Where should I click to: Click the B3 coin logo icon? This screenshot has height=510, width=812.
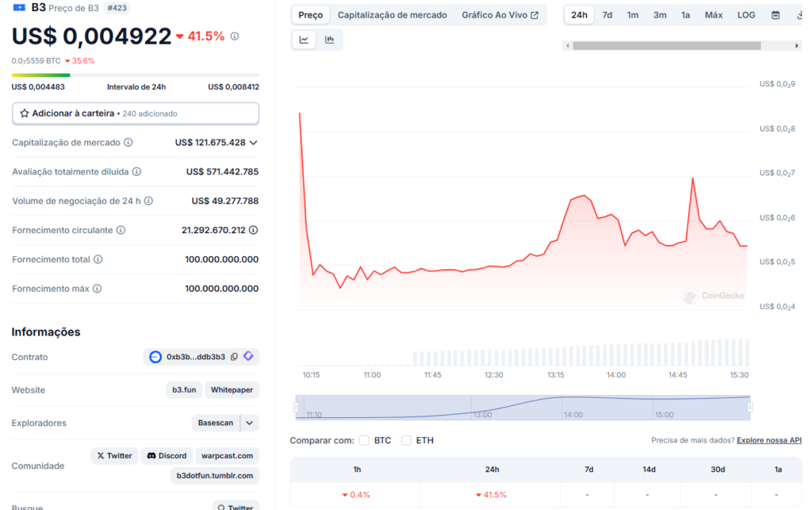[19, 7]
